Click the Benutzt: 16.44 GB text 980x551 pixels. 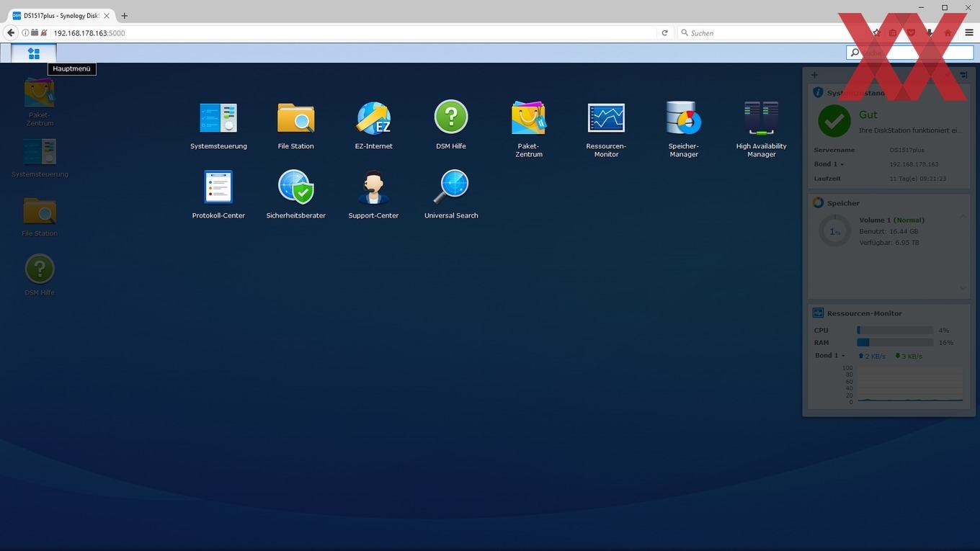tap(888, 231)
